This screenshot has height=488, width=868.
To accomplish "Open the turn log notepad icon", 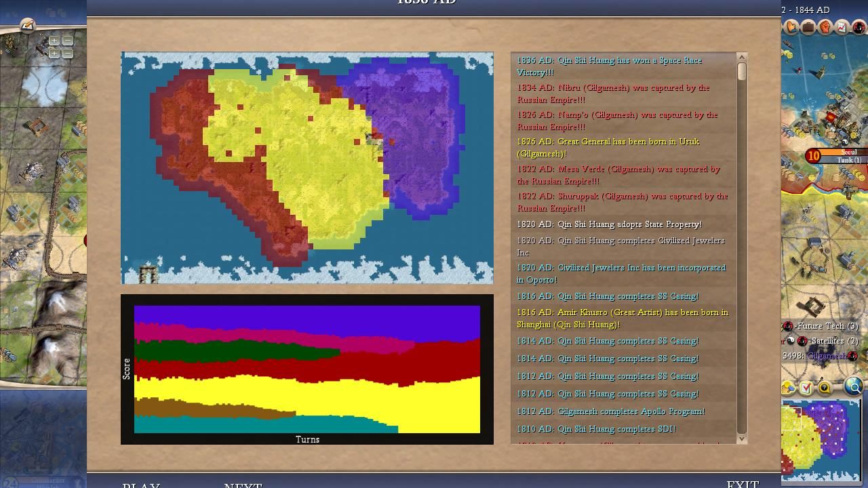I will pyautogui.click(x=27, y=26).
